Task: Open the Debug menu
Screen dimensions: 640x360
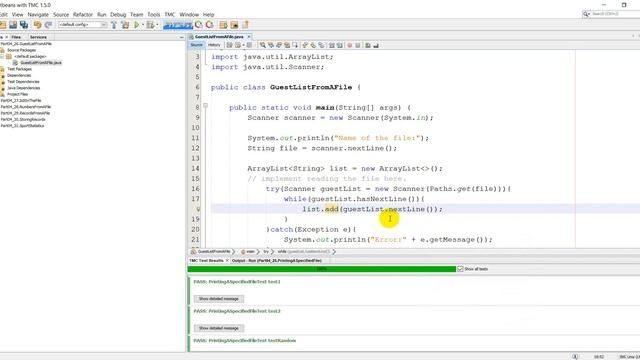Action: 118,14
